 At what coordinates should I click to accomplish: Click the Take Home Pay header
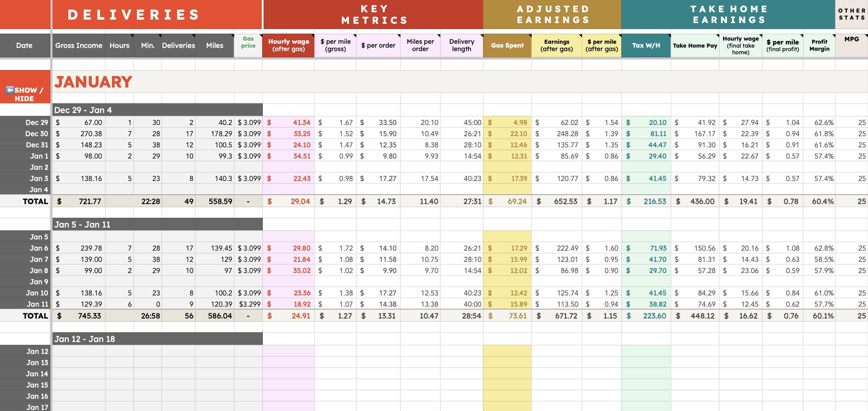pos(695,46)
